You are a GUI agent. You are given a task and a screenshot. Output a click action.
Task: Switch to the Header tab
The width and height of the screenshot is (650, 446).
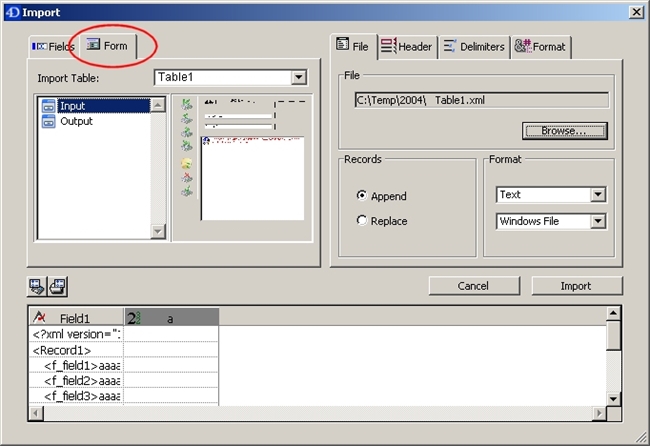click(x=406, y=47)
